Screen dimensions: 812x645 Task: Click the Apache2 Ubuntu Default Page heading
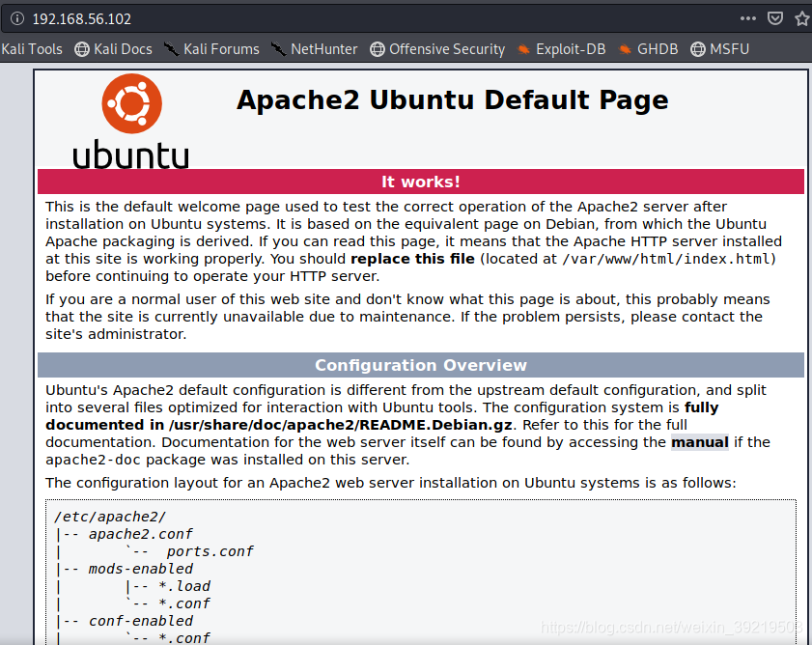[452, 100]
